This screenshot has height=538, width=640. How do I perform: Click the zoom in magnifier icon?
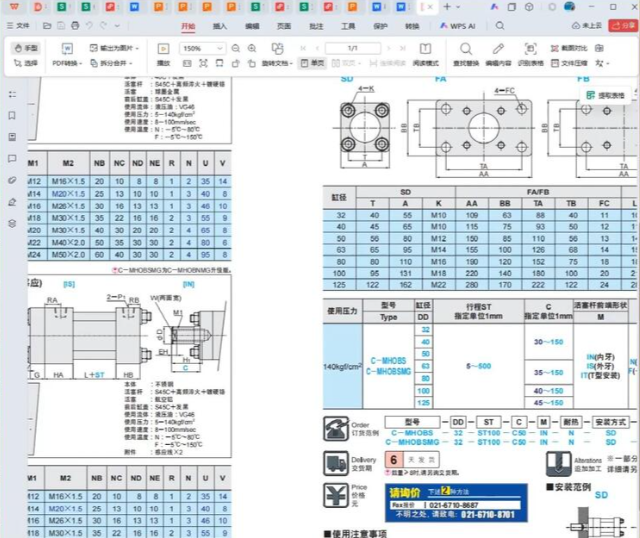point(252,49)
